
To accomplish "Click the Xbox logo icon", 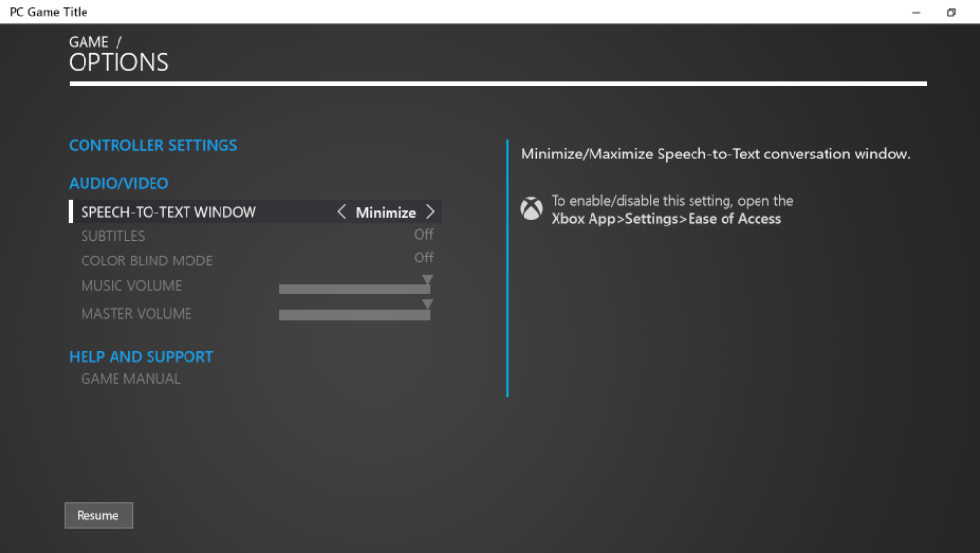I will click(x=531, y=209).
